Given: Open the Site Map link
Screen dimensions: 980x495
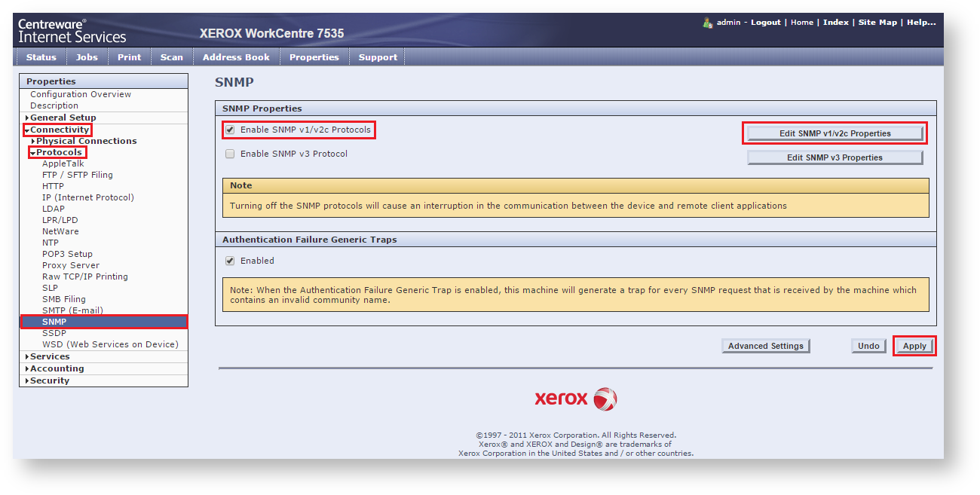Looking at the screenshot, I should [877, 23].
